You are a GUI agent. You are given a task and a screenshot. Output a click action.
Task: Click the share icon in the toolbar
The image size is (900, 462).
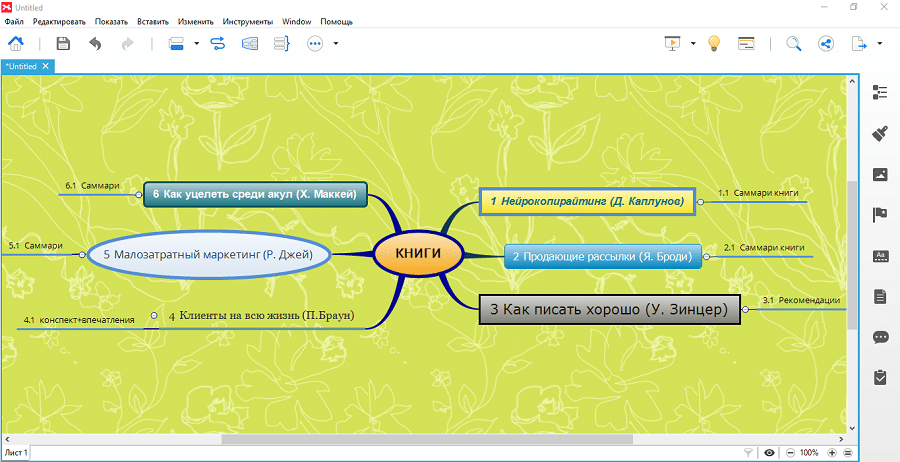coord(826,44)
